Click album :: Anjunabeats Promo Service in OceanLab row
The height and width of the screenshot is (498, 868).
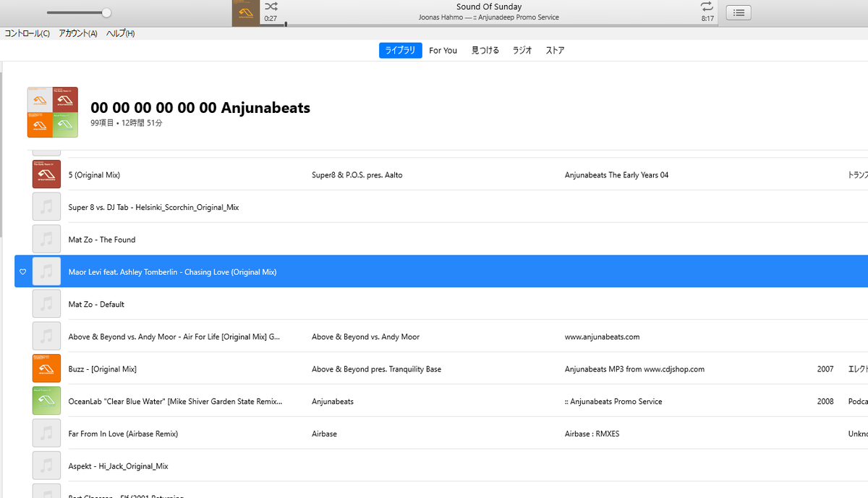(x=613, y=401)
